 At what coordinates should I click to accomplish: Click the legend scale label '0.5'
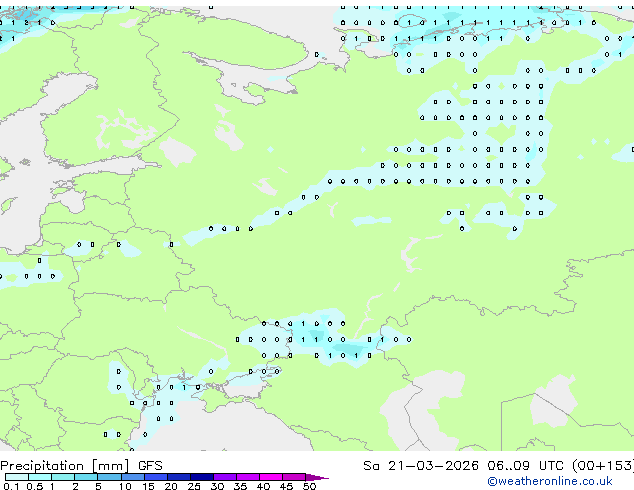pos(35,486)
